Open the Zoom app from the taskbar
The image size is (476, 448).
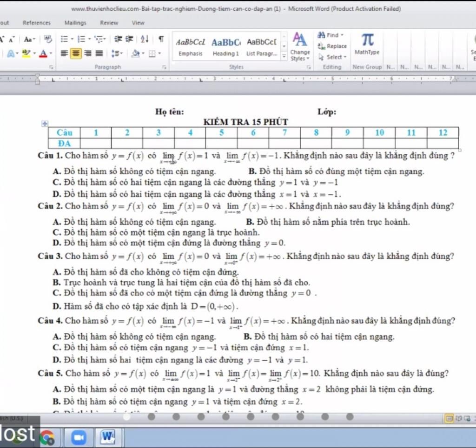click(79, 437)
